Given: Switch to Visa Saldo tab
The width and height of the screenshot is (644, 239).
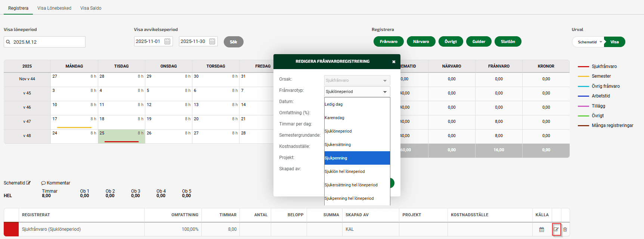Looking at the screenshot, I should click(91, 8).
